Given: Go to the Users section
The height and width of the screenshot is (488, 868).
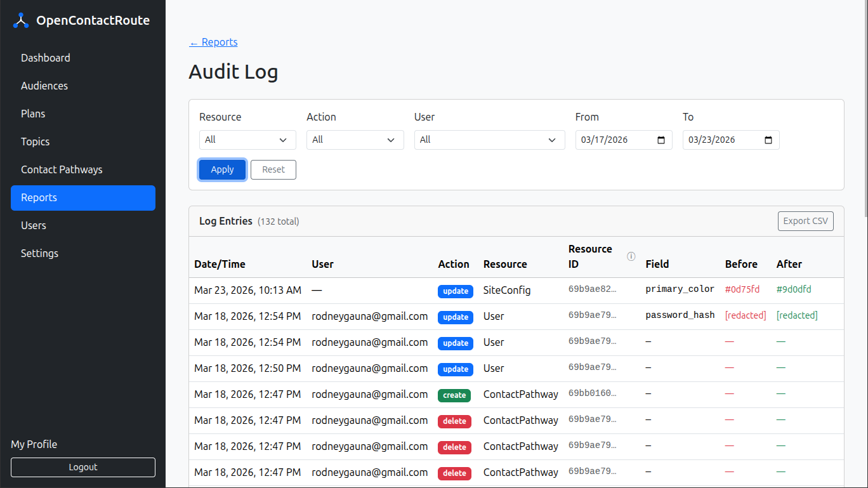Looking at the screenshot, I should click(34, 225).
